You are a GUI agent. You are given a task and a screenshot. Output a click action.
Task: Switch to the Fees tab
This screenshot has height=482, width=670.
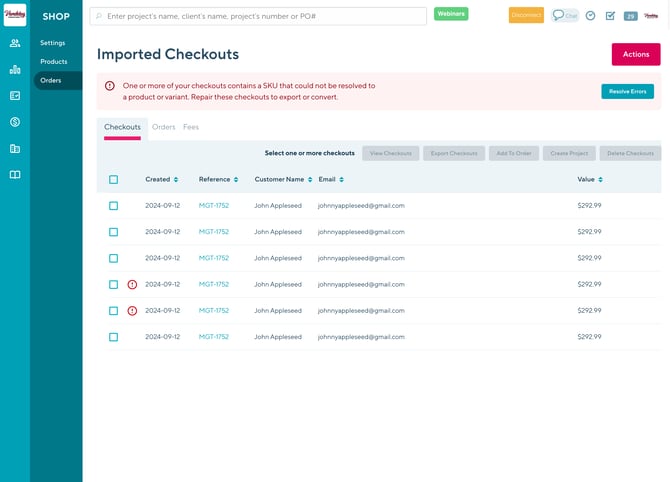tap(191, 127)
